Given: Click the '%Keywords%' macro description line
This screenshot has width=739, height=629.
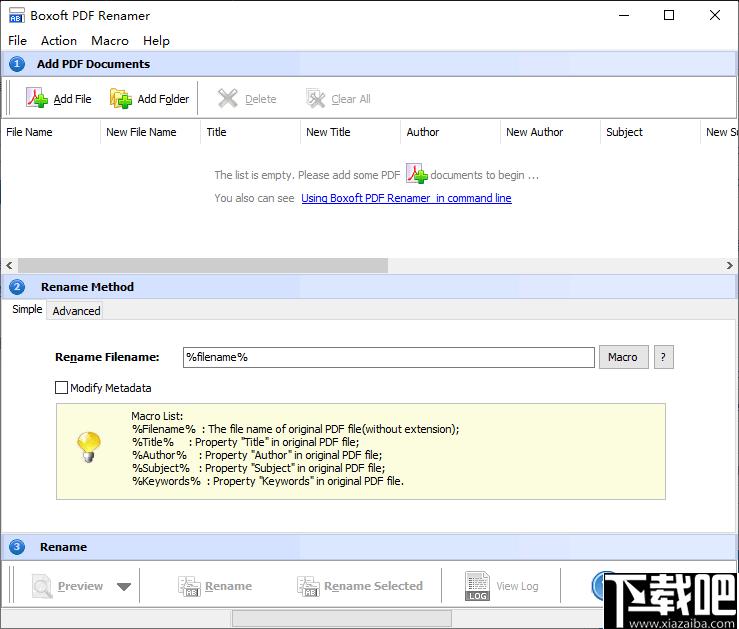Looking at the screenshot, I should point(268,481).
